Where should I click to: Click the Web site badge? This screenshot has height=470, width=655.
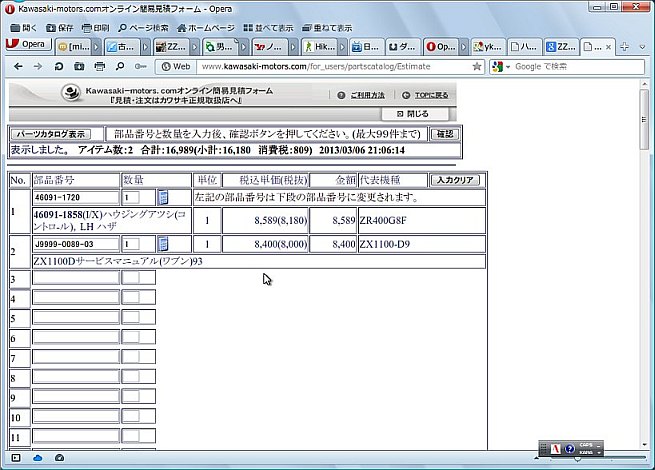(x=176, y=66)
